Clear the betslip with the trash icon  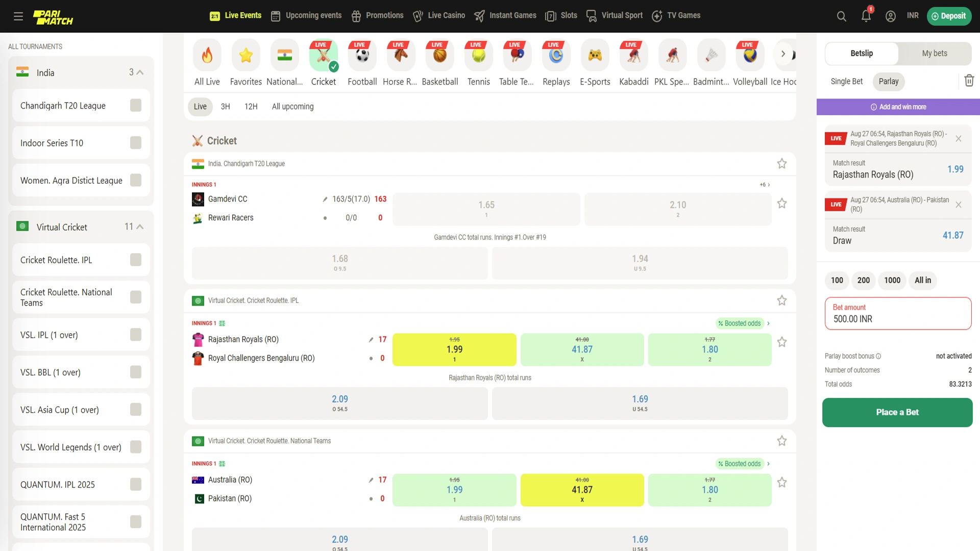coord(969,81)
